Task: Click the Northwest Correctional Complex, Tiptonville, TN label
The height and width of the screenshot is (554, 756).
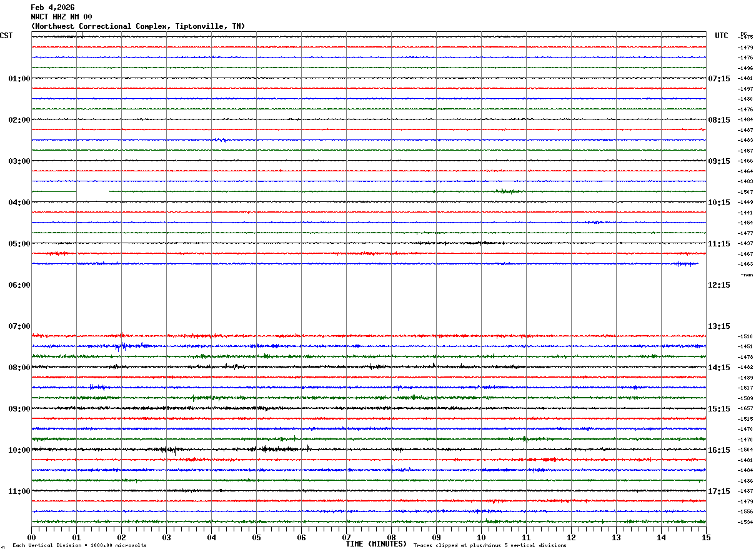Action: (x=138, y=26)
